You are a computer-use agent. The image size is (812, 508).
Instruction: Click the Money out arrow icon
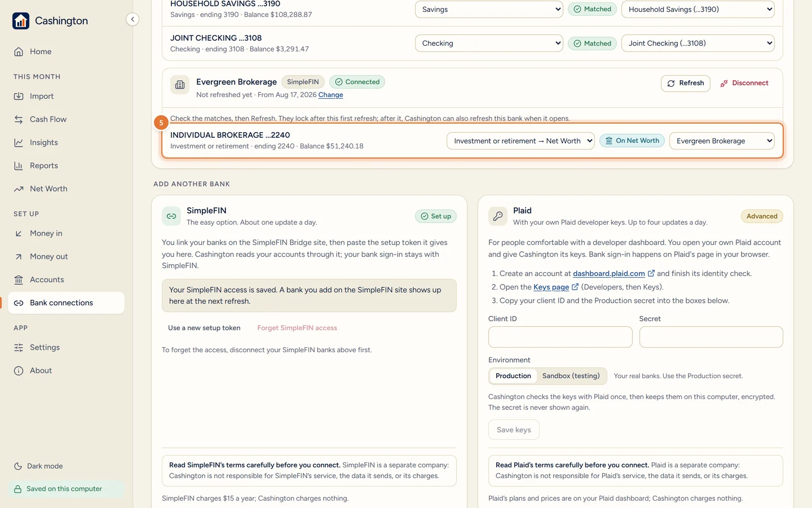pyautogui.click(x=19, y=257)
